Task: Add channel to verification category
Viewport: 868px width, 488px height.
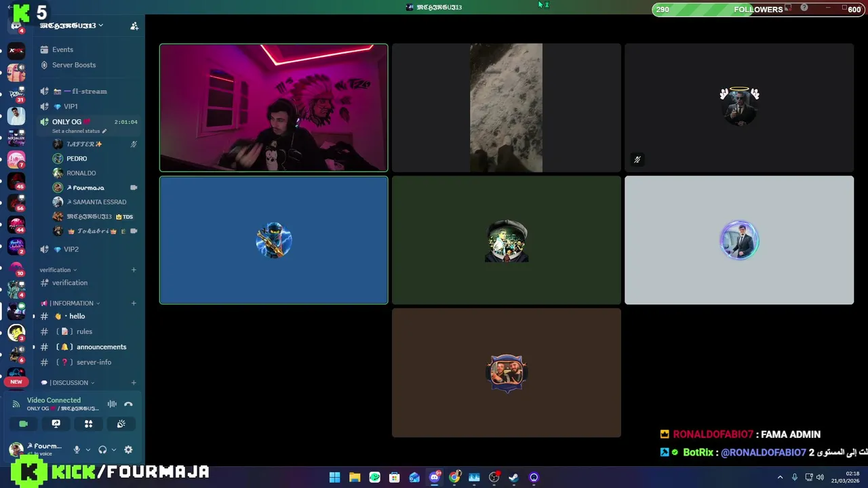Action: [134, 270]
